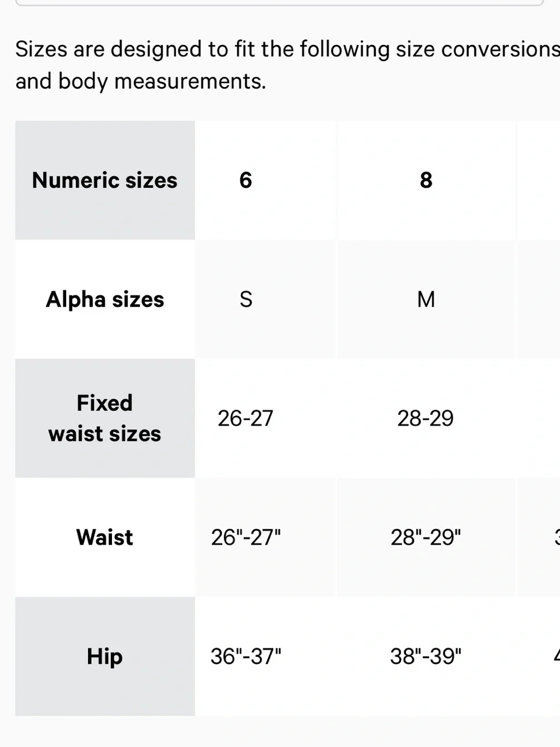Click the partially visible hip column cell
Image resolution: width=560 pixels, height=747 pixels.
click(x=539, y=656)
